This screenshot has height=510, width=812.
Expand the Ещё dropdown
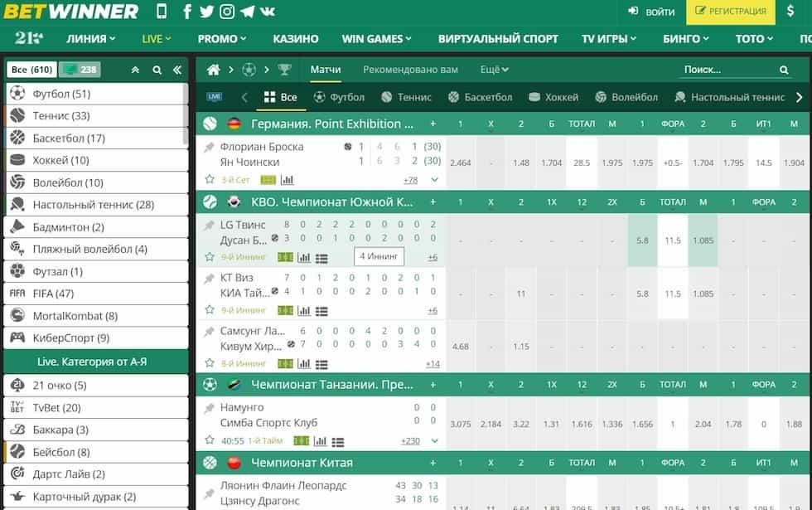[x=494, y=70]
